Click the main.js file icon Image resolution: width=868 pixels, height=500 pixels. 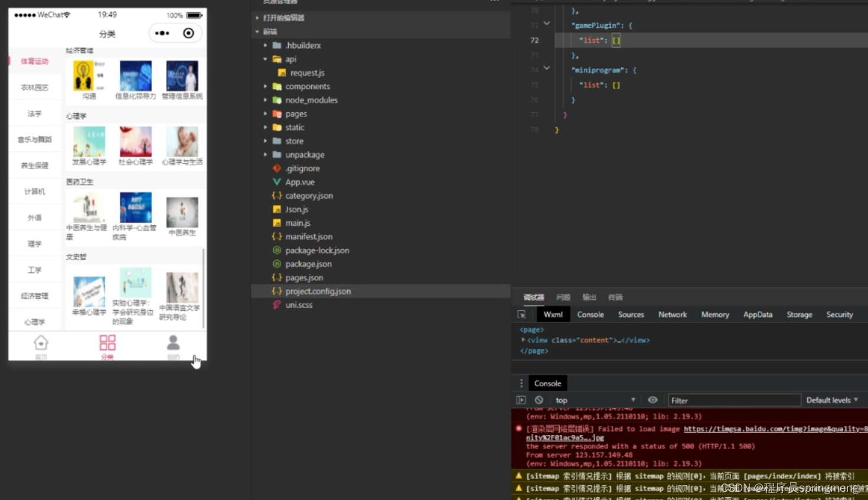[276, 223]
